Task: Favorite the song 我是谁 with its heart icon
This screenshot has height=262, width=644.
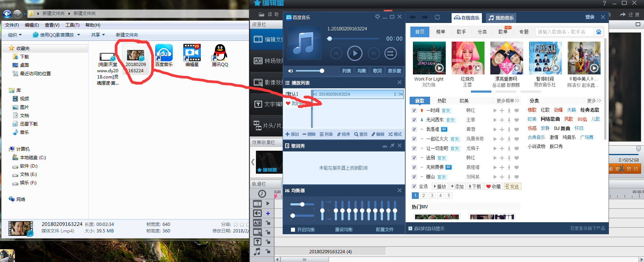Action: [x=517, y=130]
